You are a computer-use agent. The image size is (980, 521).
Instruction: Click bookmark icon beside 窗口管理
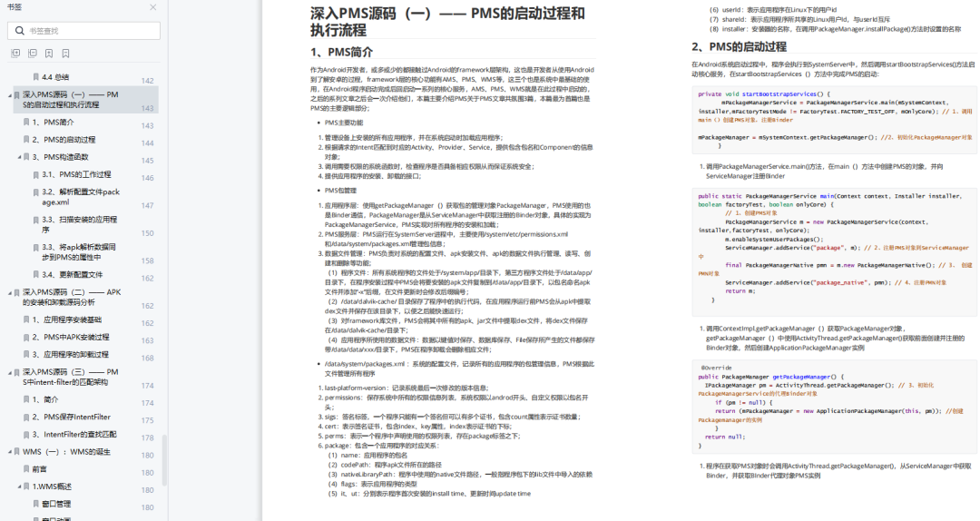coord(35,504)
